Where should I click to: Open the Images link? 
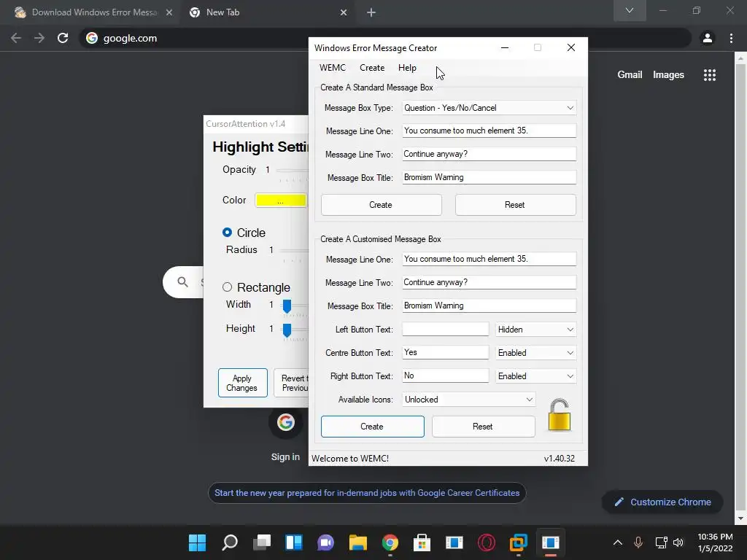pos(668,75)
